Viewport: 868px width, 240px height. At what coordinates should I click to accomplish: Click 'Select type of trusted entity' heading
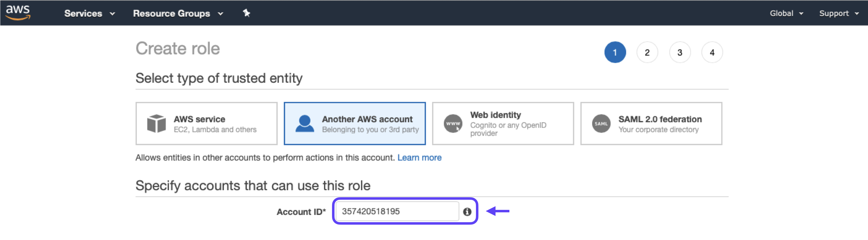tap(219, 78)
